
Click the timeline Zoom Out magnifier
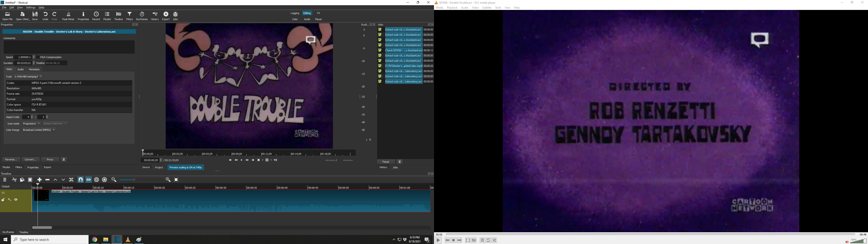(x=114, y=180)
